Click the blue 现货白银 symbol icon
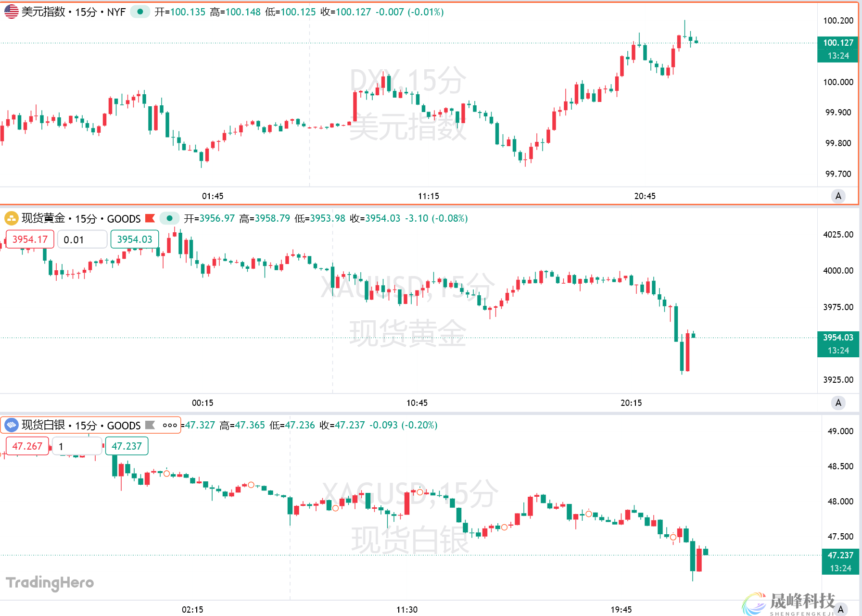 click(x=11, y=425)
